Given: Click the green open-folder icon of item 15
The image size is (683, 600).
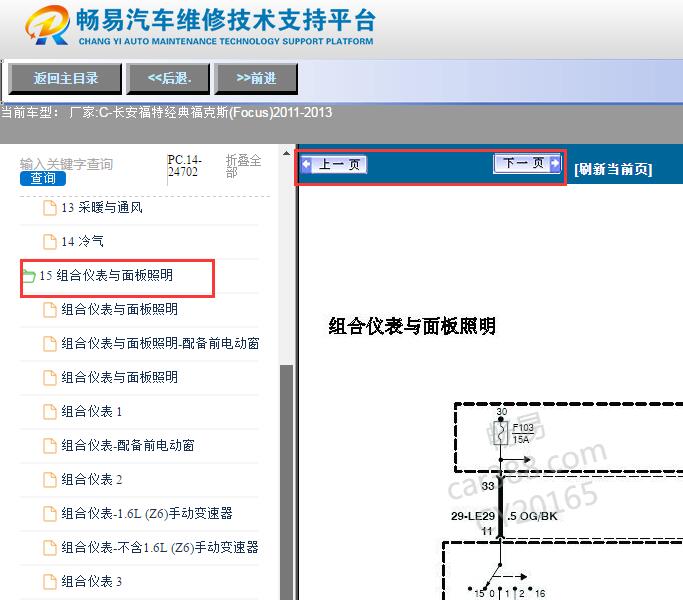Looking at the screenshot, I should (28, 276).
